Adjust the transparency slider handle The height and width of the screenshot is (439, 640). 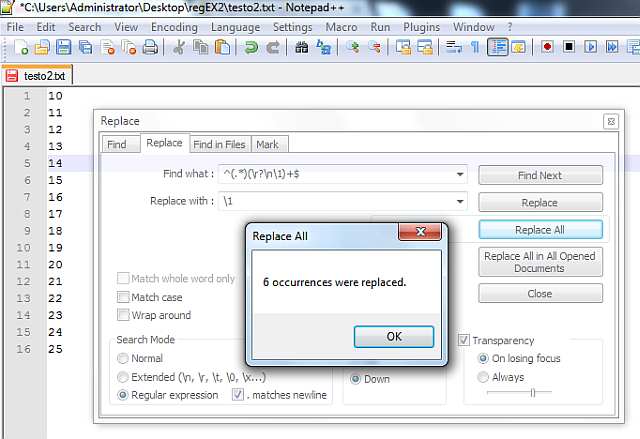[x=533, y=392]
